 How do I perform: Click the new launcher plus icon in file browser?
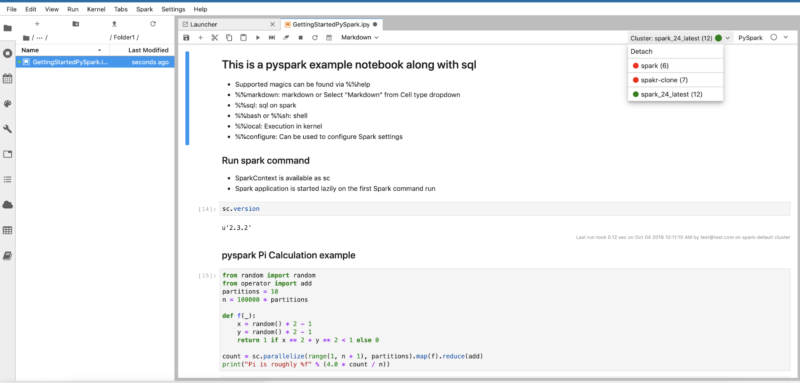37,24
